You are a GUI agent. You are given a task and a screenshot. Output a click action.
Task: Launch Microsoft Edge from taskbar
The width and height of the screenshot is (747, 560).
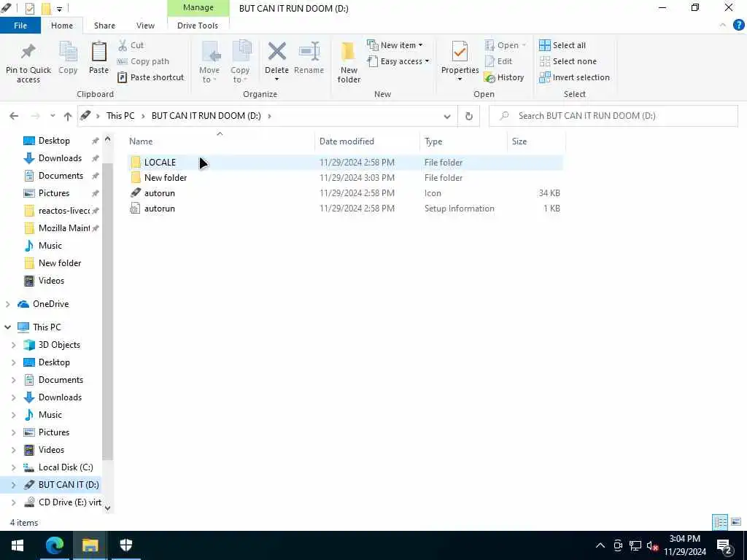(x=54, y=545)
